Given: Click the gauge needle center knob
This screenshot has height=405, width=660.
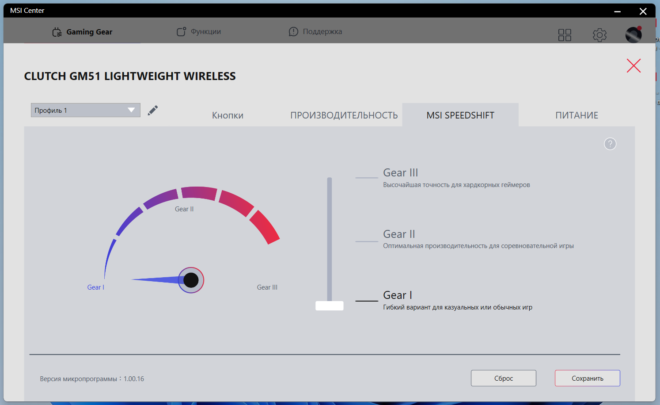Looking at the screenshot, I should tap(191, 280).
